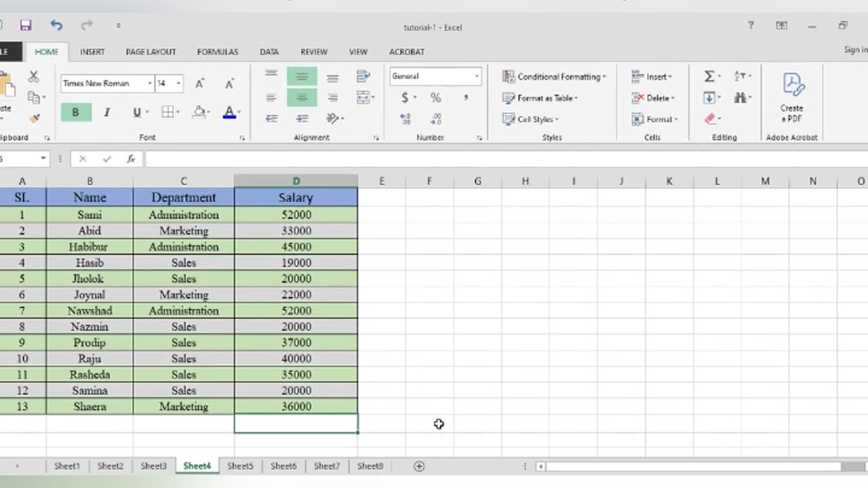The height and width of the screenshot is (488, 868).
Task: Open Format as Table menu
Action: coord(540,98)
